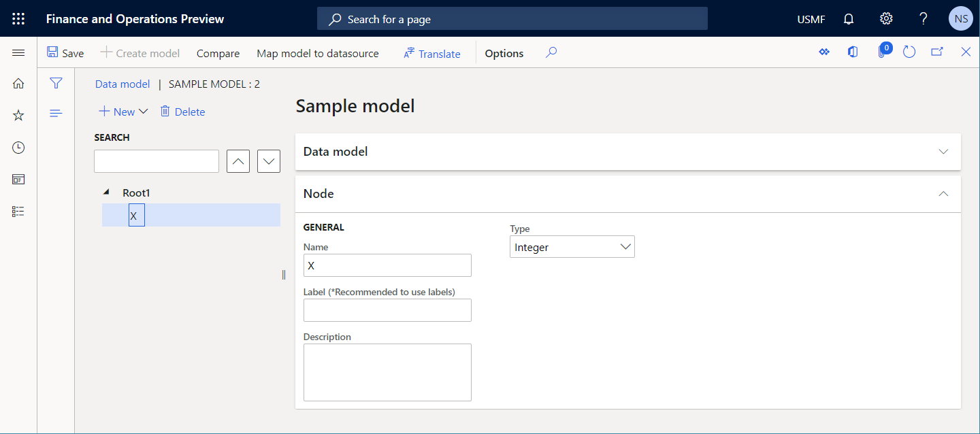Click the Home icon in the navigation sidebar

tap(18, 83)
